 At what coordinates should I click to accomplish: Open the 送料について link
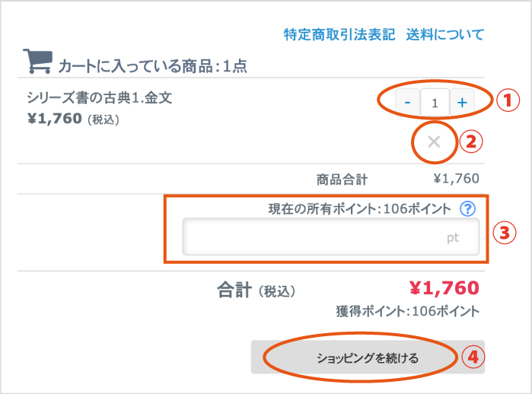click(x=444, y=34)
